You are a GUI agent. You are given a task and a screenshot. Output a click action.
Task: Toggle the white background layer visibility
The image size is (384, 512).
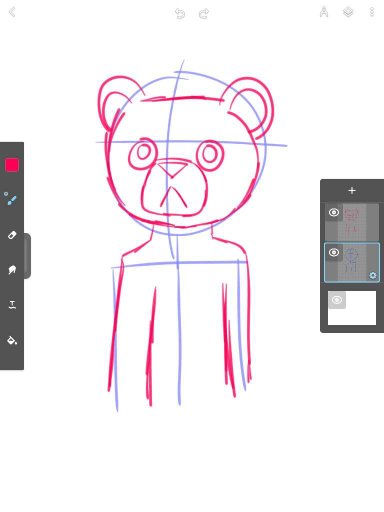tap(337, 300)
